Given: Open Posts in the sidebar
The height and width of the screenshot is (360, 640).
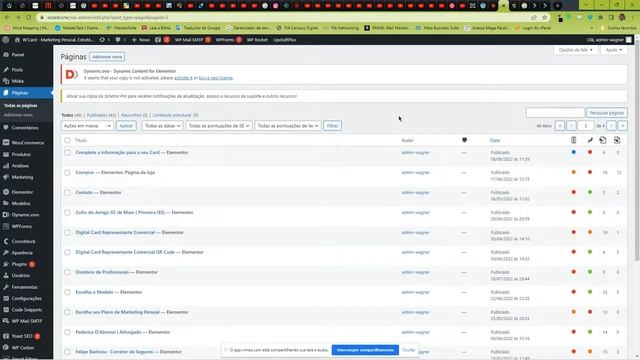Looking at the screenshot, I should point(17,70).
